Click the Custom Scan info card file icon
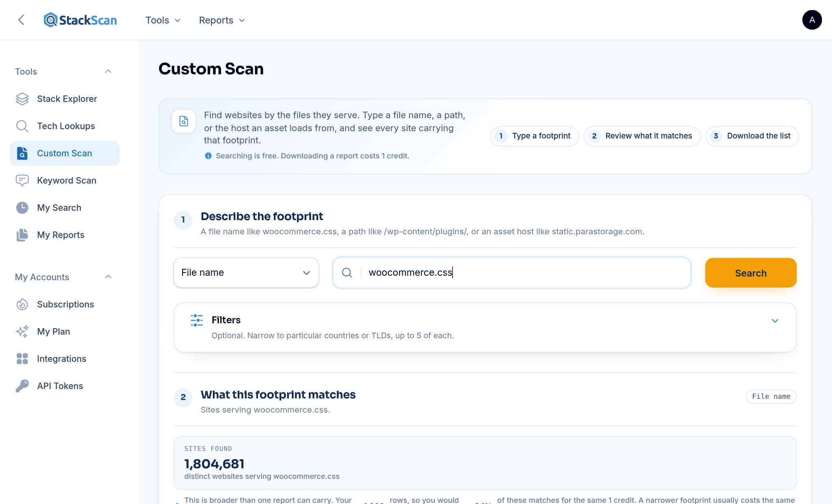This screenshot has height=504, width=832. click(184, 121)
